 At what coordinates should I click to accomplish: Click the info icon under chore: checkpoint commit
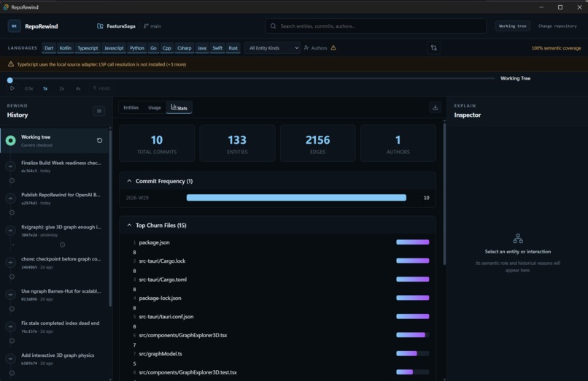click(12, 277)
